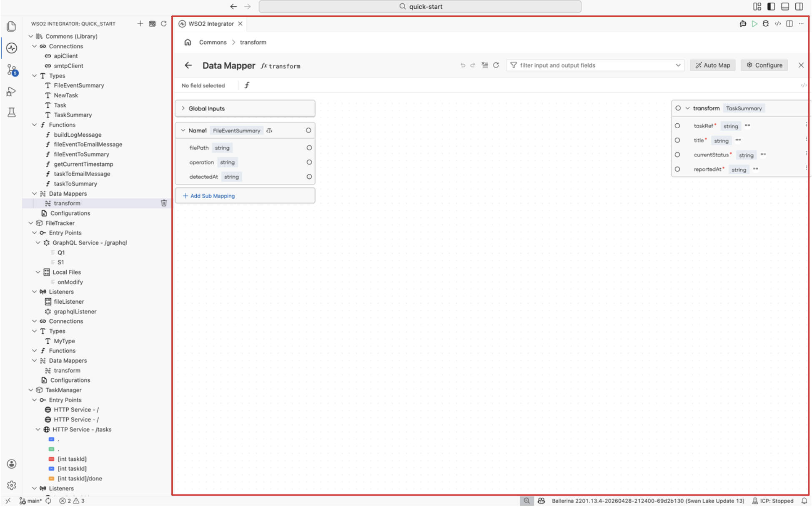Click the quick-start command center search box
Image resolution: width=812 pixels, height=509 pixels.
pos(420,7)
